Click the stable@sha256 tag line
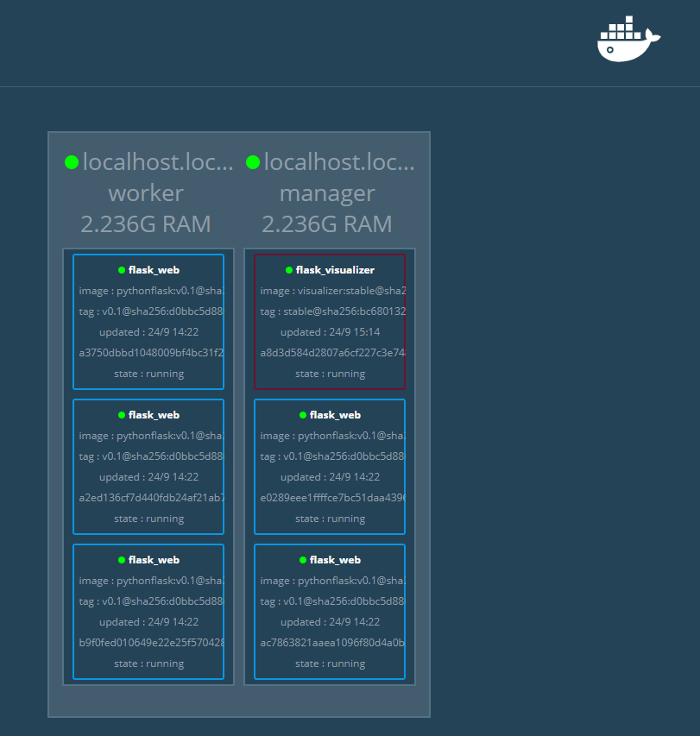Viewport: 700px width, 736px height. (332, 311)
